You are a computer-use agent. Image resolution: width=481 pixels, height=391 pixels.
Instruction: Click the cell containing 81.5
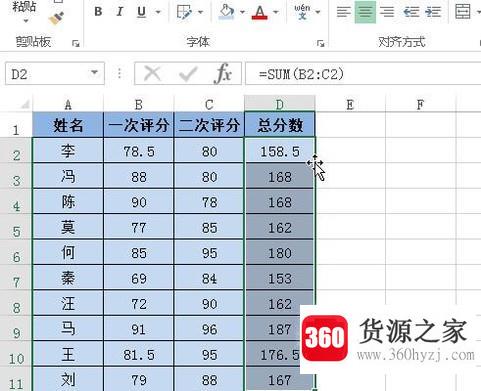point(139,354)
